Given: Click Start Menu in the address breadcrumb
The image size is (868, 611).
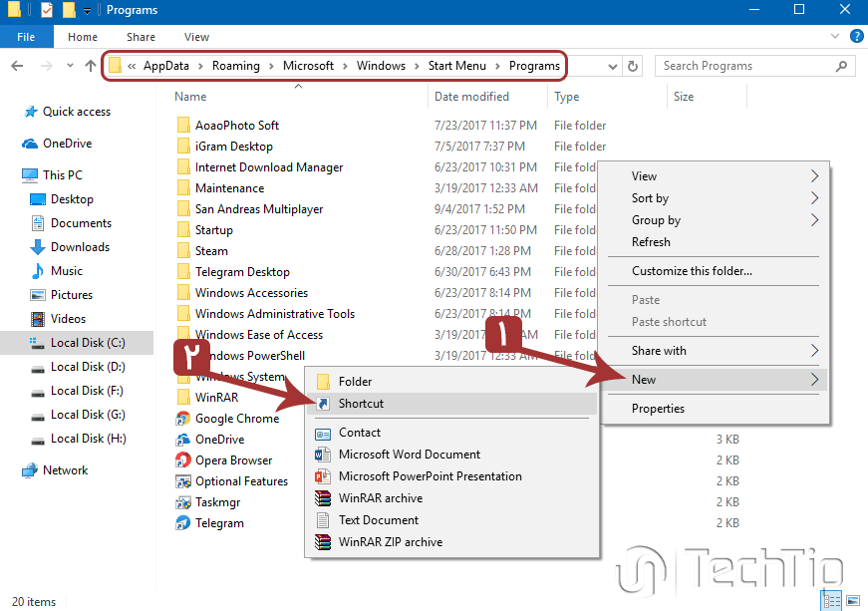Looking at the screenshot, I should tap(457, 66).
